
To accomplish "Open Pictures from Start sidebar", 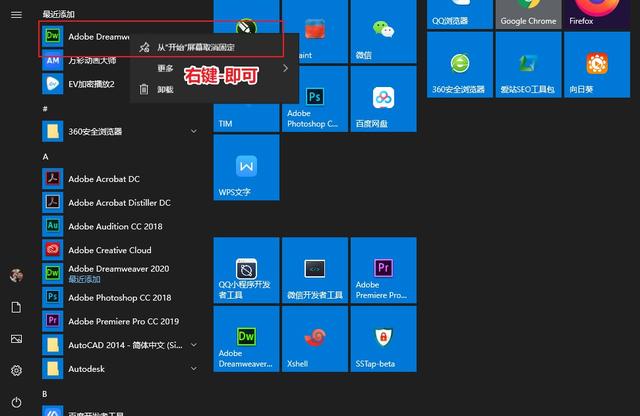I will tap(16, 339).
